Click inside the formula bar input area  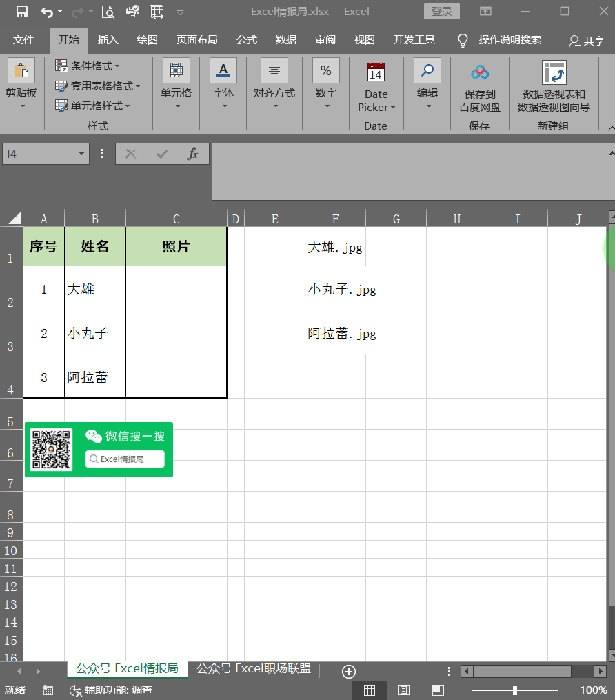click(x=410, y=172)
